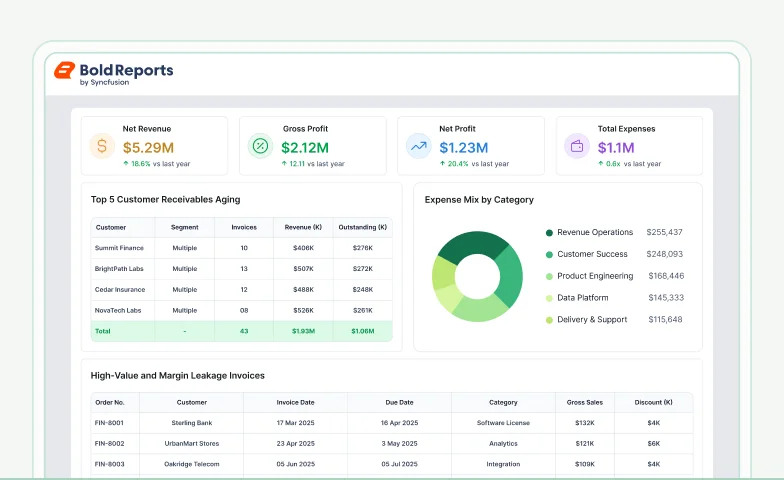Image resolution: width=784 pixels, height=480 pixels.
Task: Click the Oakridge Telecom customer cell
Action: click(x=192, y=464)
